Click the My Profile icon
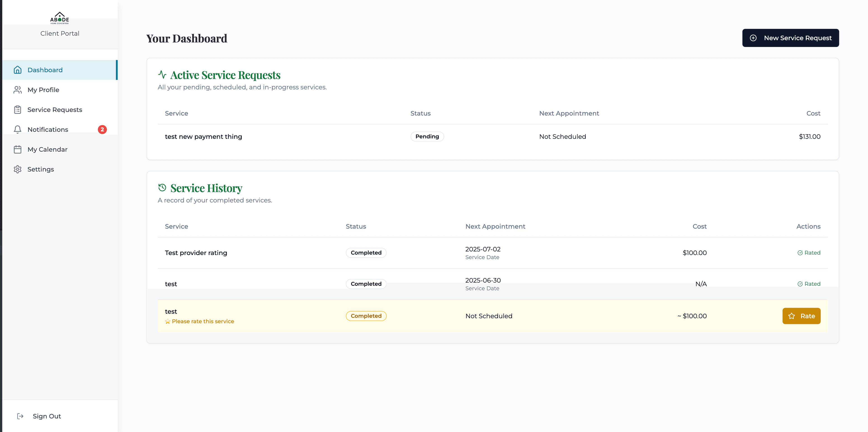868x432 pixels. coord(18,90)
